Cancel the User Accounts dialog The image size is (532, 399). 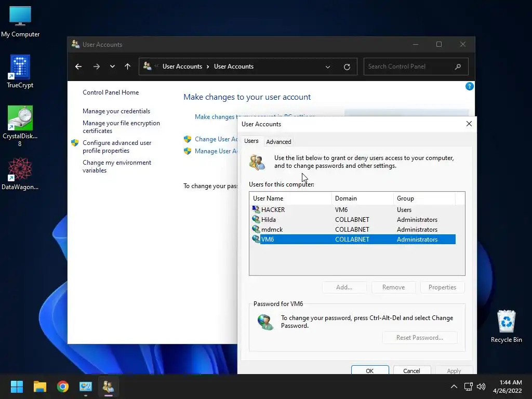tap(411, 370)
